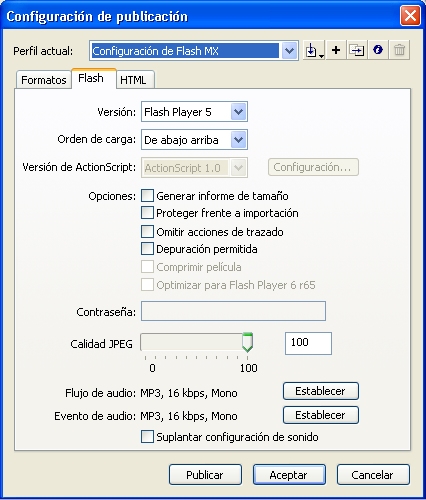Check Suplantar configuración de sonido

[x=147, y=437]
